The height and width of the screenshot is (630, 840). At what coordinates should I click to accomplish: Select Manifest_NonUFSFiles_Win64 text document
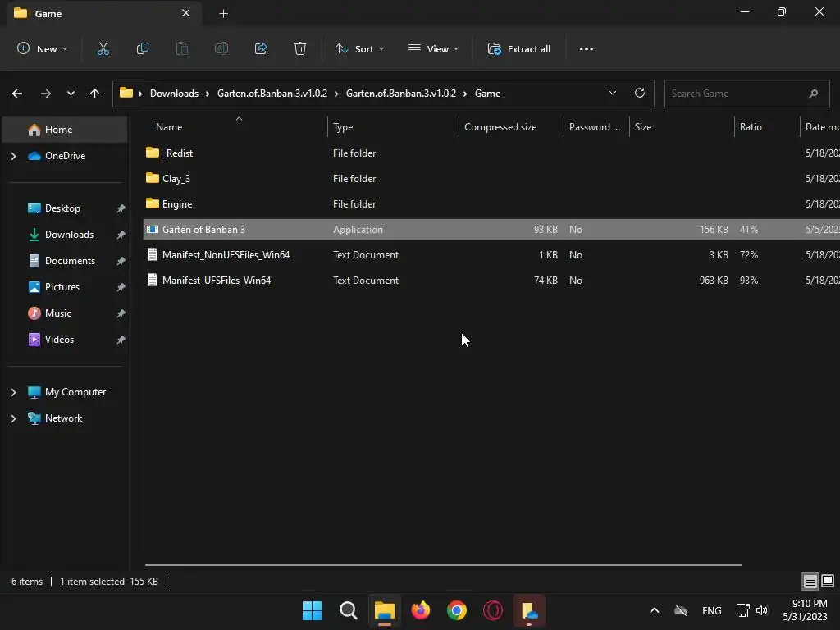(226, 255)
